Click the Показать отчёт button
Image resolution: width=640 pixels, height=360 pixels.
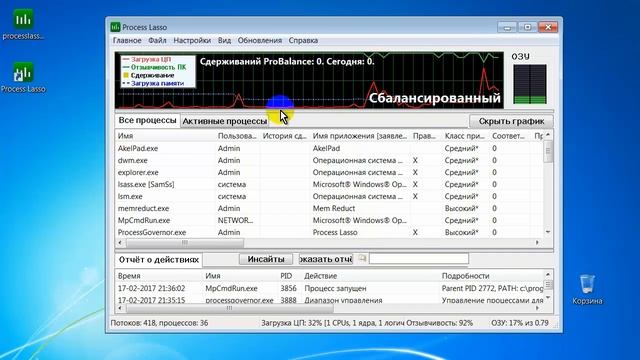point(326,259)
